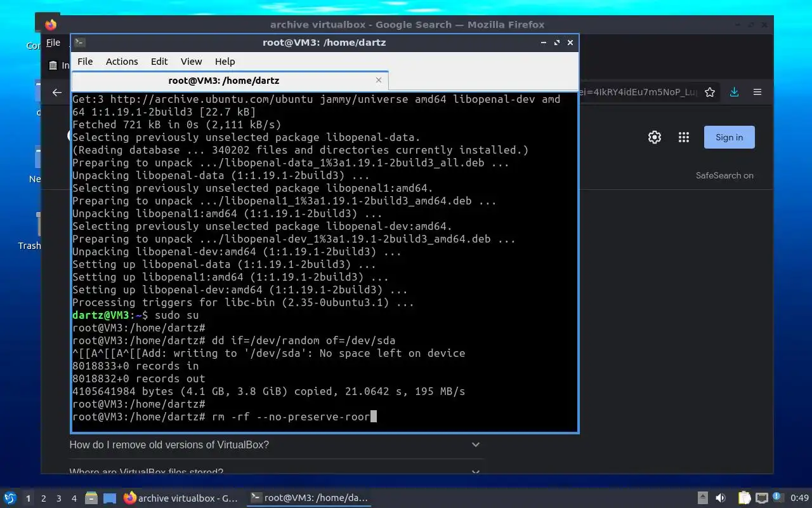The image size is (812, 508).
Task: Go back in Firefox with the arrow
Action: click(57, 92)
